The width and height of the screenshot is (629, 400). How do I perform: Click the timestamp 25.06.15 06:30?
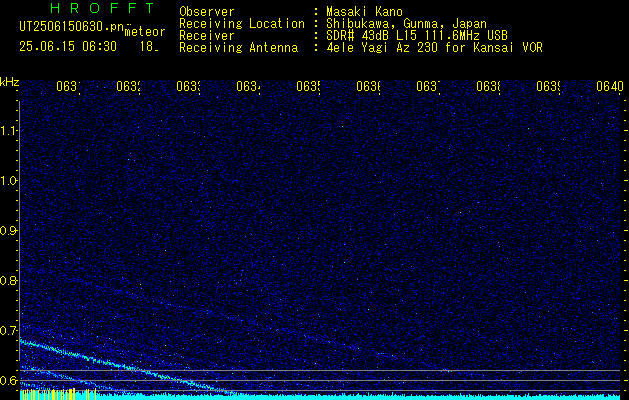point(68,47)
